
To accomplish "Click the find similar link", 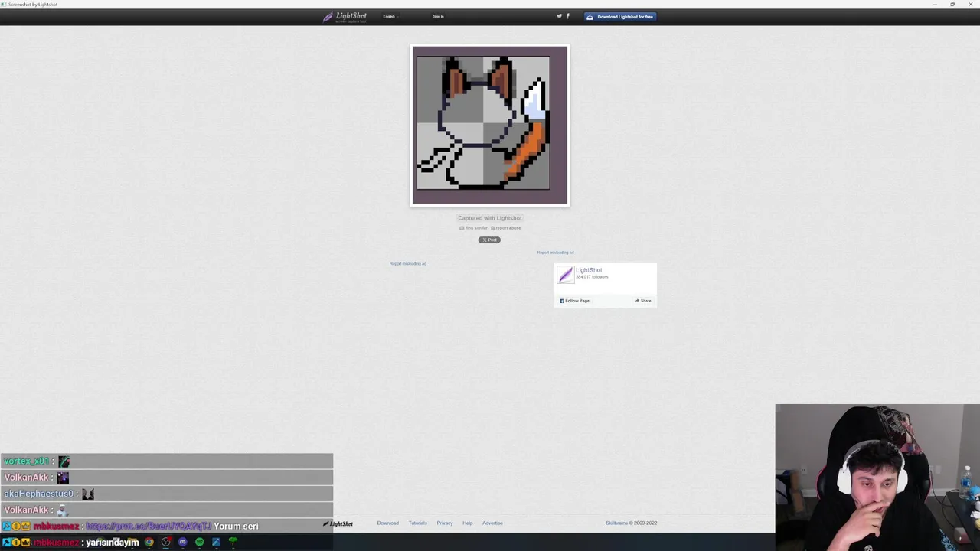I will pos(474,228).
